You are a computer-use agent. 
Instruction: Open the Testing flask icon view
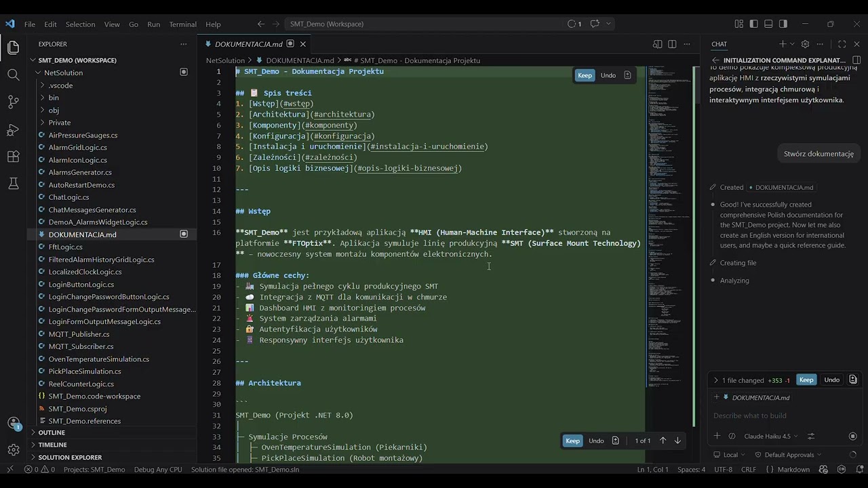click(x=13, y=184)
